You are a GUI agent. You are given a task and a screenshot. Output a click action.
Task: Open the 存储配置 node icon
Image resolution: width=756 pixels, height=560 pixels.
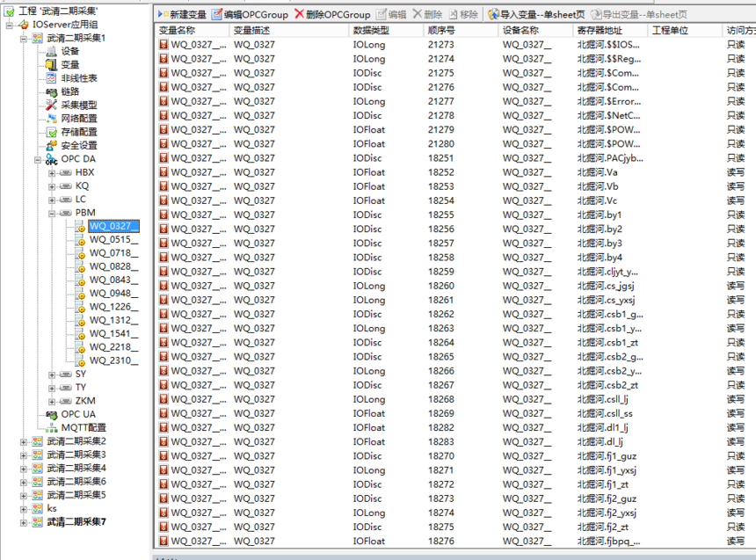click(x=51, y=132)
